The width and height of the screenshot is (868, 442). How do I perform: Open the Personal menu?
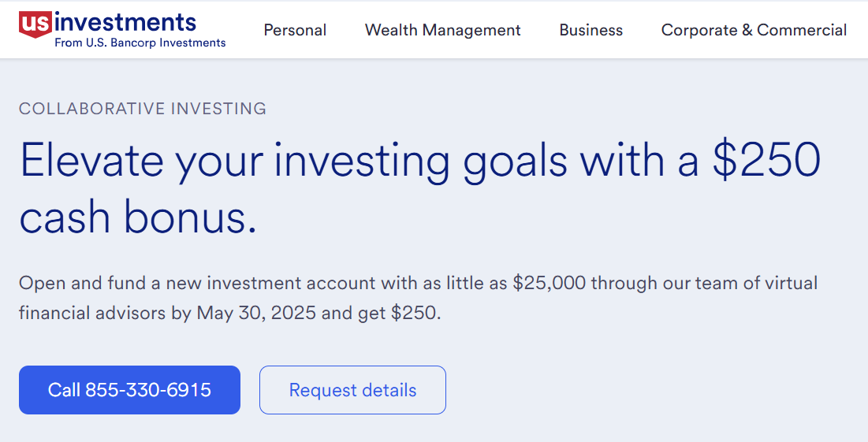click(295, 30)
